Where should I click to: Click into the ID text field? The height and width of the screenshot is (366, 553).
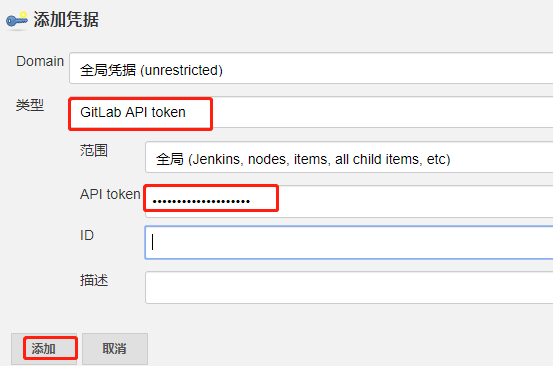click(349, 243)
